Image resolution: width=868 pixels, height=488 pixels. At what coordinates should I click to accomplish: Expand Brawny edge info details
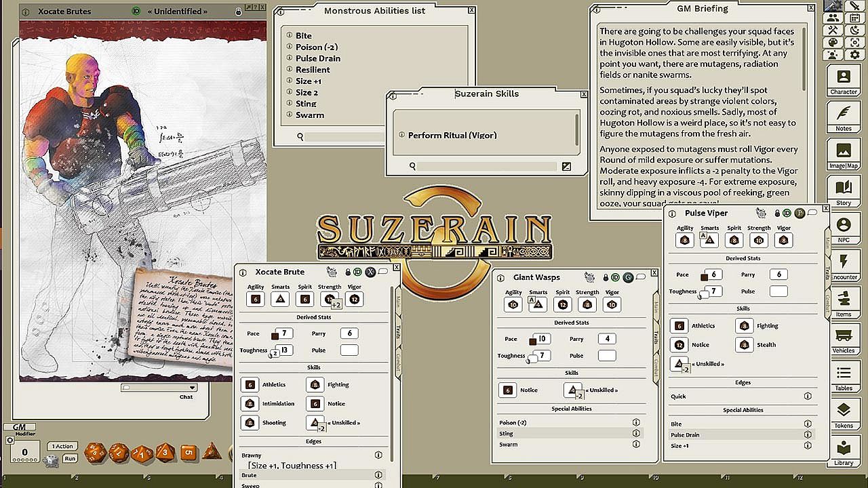coord(378,455)
